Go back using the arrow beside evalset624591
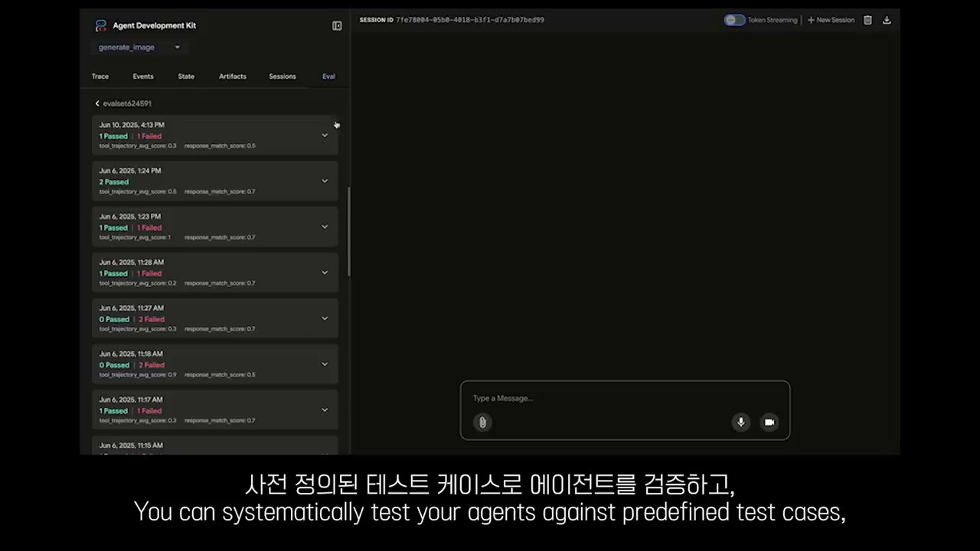 [x=97, y=103]
